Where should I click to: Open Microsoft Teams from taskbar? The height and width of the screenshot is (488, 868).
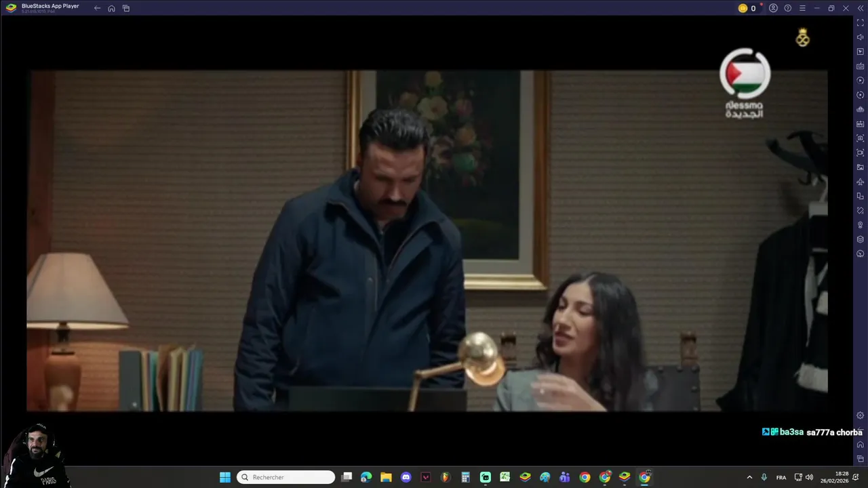[x=564, y=477]
